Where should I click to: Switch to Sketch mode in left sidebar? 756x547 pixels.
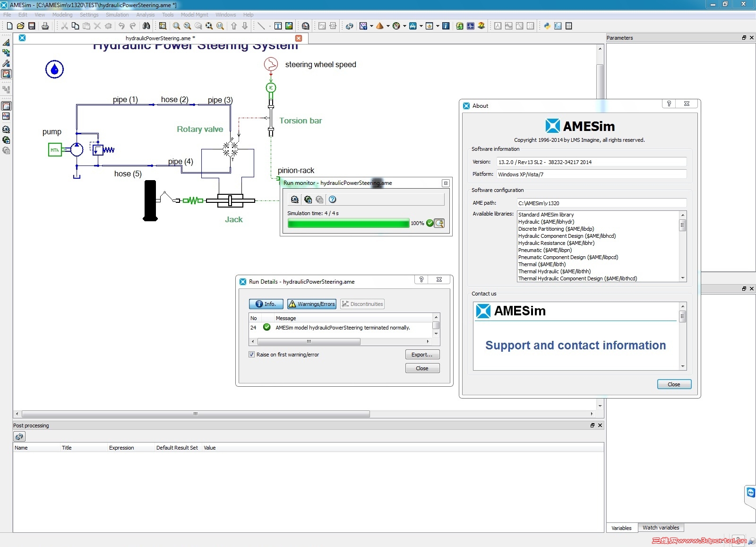pos(6,43)
